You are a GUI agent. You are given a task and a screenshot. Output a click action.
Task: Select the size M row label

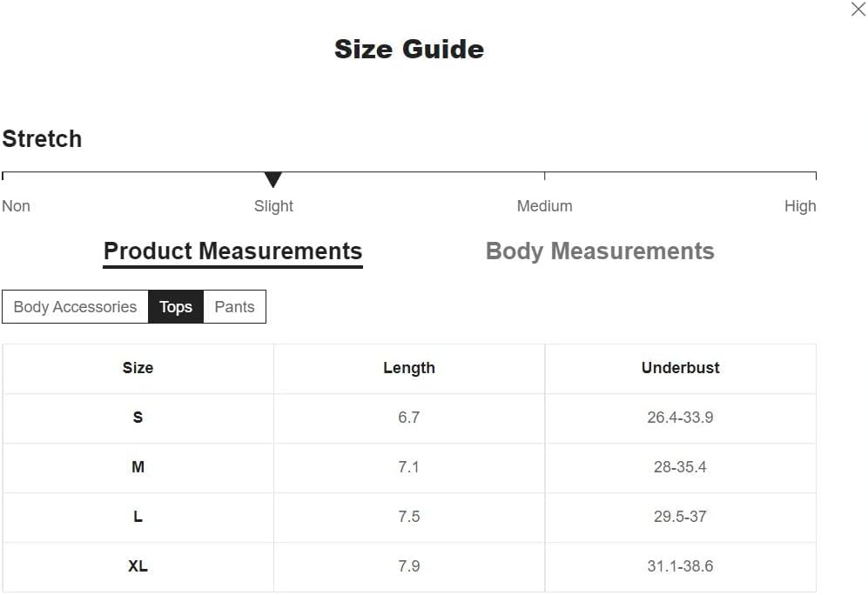click(138, 467)
